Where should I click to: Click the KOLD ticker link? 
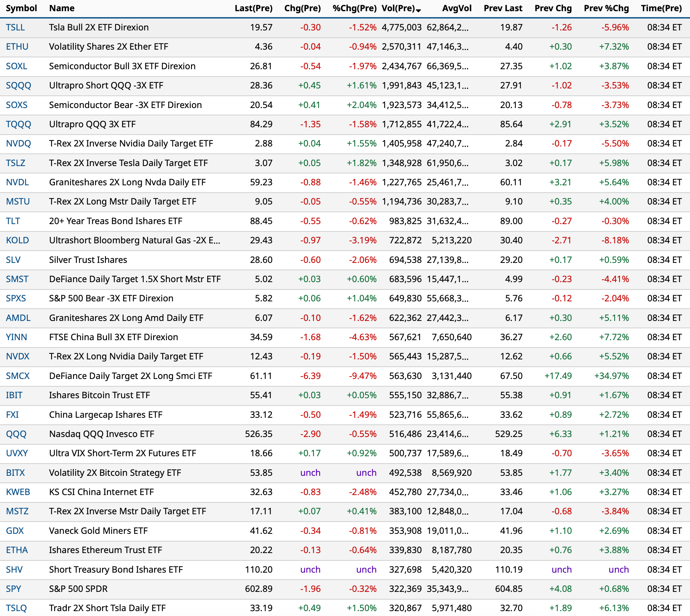coord(17,240)
